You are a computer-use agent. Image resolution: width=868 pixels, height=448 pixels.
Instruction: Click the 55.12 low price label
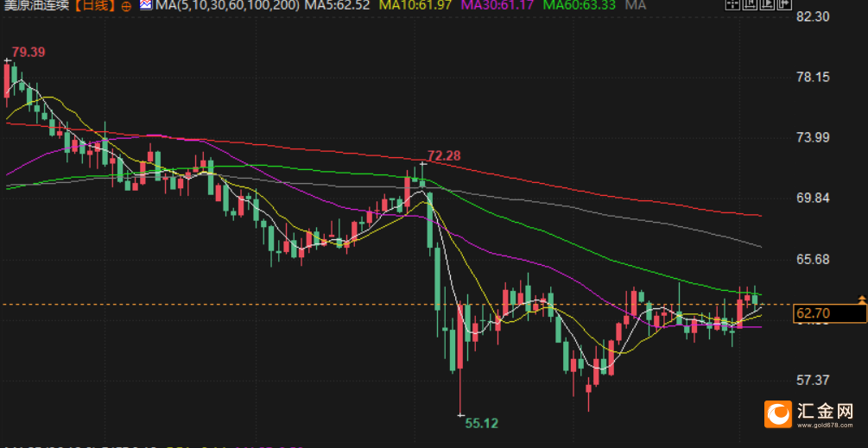482,424
